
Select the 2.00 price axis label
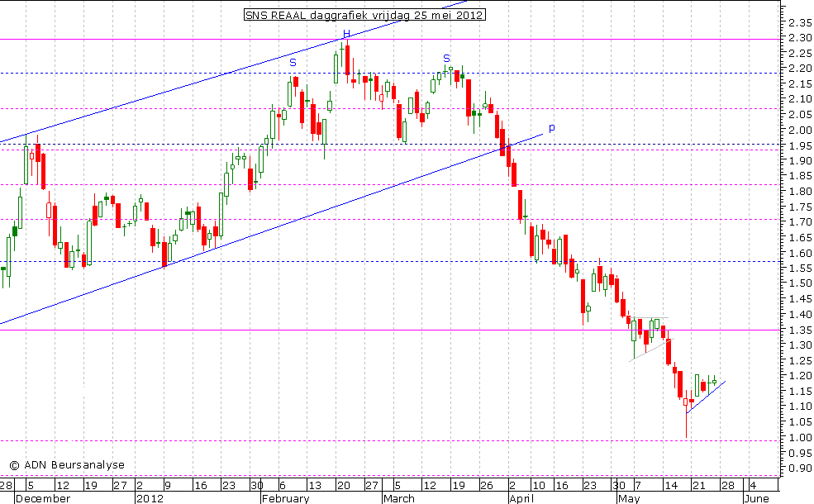coord(799,131)
